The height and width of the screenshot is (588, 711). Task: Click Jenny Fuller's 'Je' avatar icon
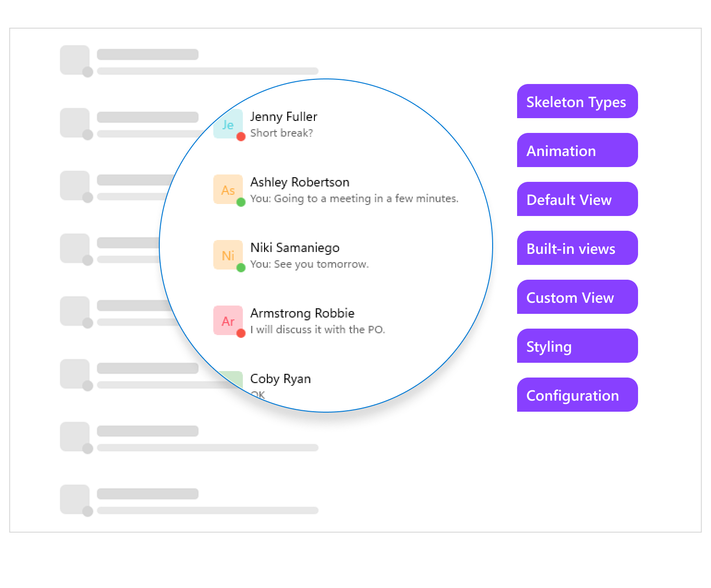[227, 124]
